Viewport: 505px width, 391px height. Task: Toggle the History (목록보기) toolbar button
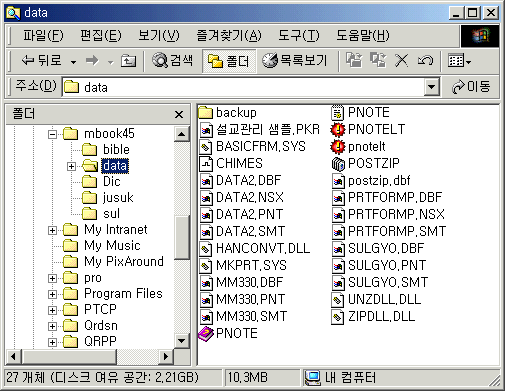[294, 61]
